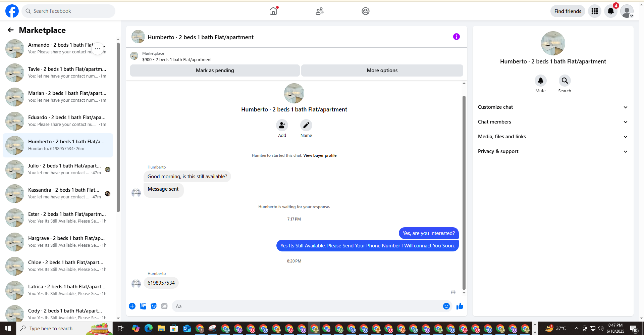Click the Mark as pending button
This screenshot has width=644, height=335.
(x=215, y=70)
